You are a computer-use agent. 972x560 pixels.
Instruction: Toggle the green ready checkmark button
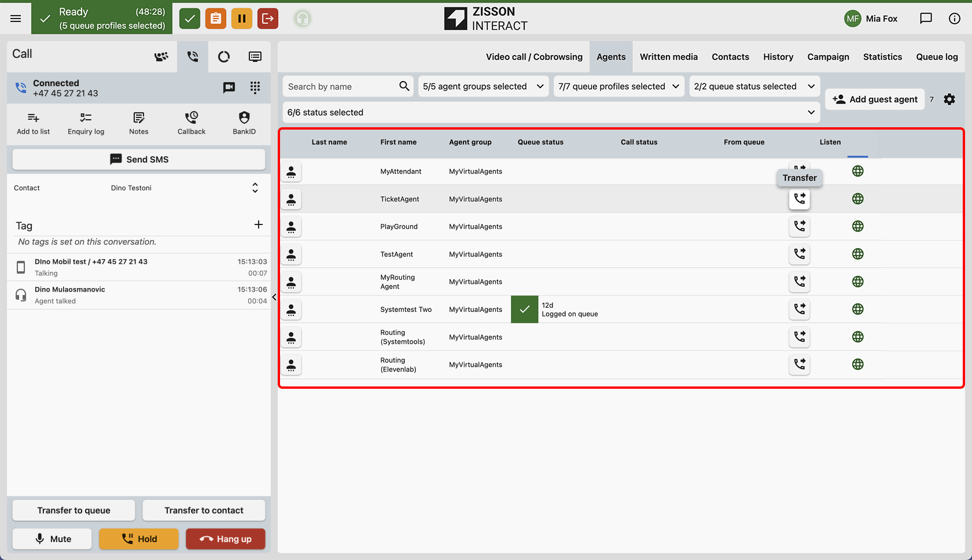[190, 19]
